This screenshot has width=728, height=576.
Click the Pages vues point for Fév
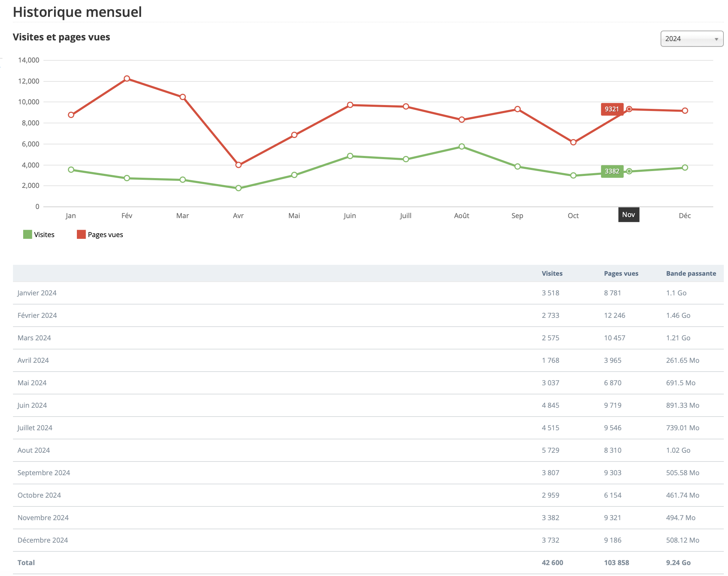127,78
